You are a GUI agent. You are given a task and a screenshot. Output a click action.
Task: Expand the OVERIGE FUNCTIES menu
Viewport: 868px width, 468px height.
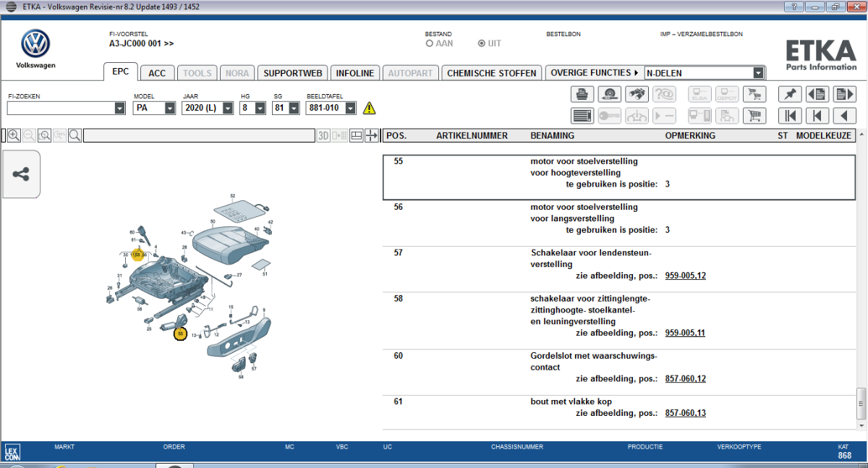point(595,72)
